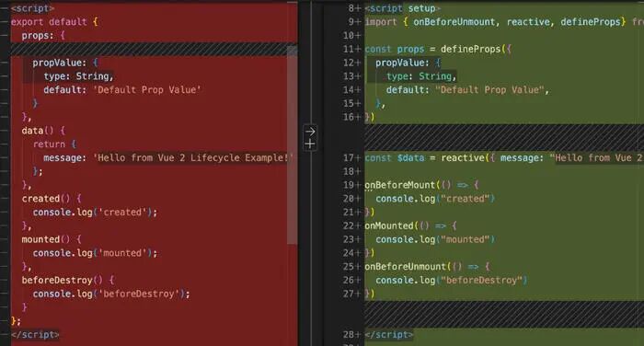Click 'return {' line in the left pane

click(54, 144)
